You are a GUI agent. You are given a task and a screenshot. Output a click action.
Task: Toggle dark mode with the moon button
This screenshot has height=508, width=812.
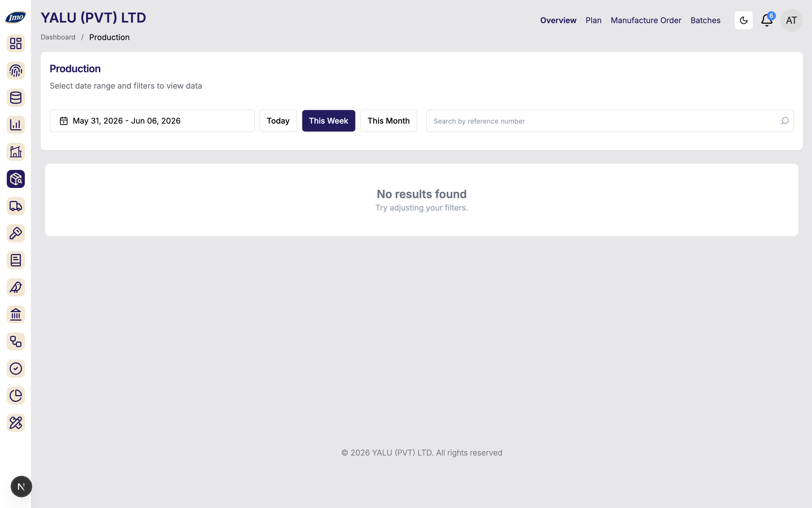(x=743, y=21)
